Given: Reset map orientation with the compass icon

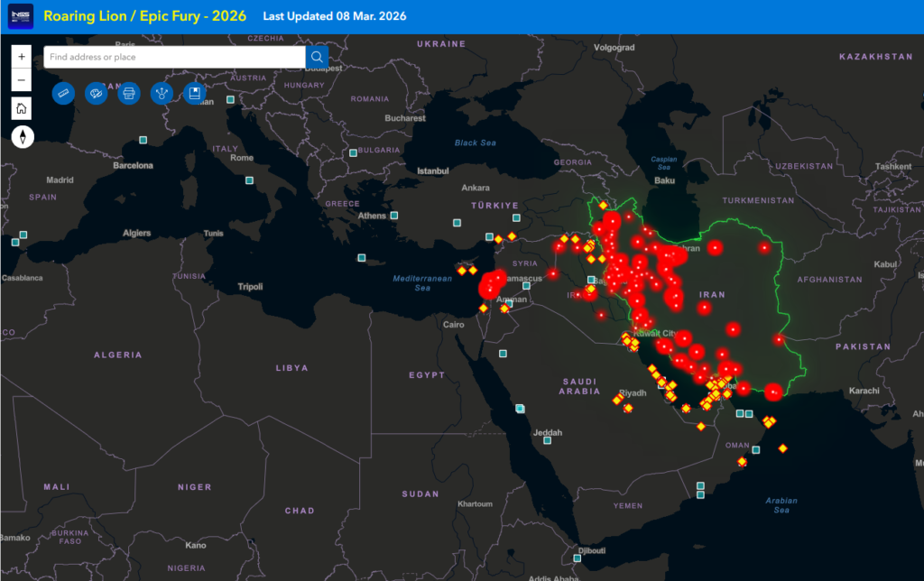Looking at the screenshot, I should pos(23,137).
